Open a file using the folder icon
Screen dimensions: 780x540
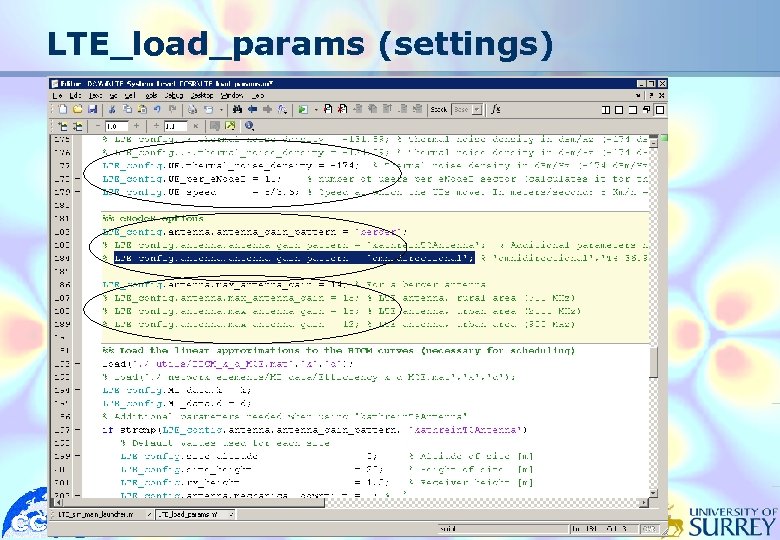pyautogui.click(x=77, y=110)
